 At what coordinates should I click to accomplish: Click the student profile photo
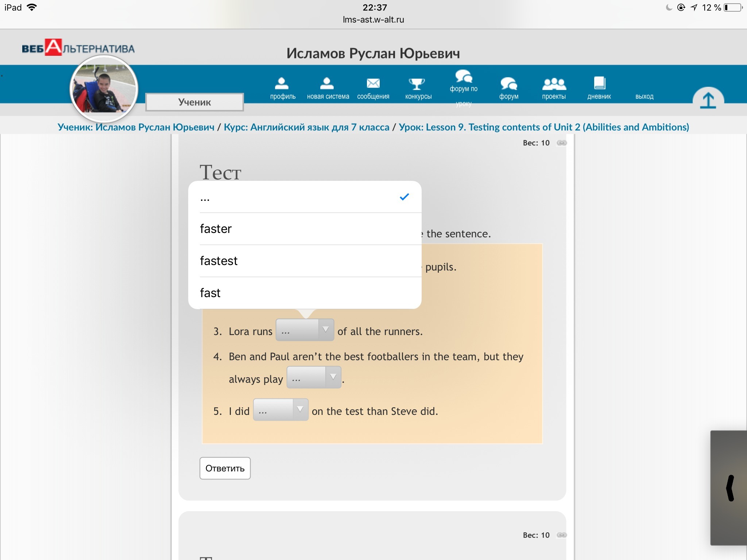pos(104,89)
